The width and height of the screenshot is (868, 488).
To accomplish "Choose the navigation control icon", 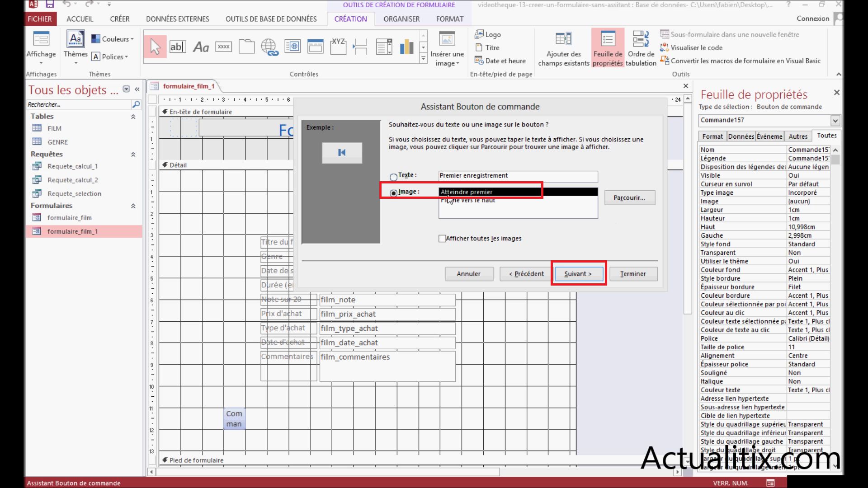I will pyautogui.click(x=315, y=47).
